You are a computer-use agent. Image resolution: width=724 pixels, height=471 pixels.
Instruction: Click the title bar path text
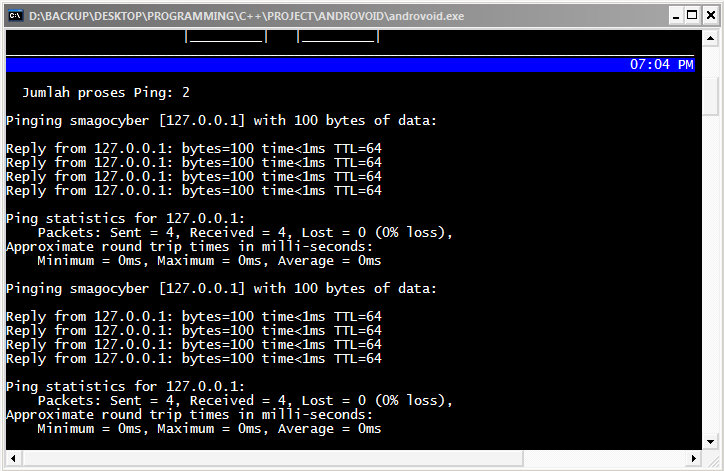tap(247, 16)
